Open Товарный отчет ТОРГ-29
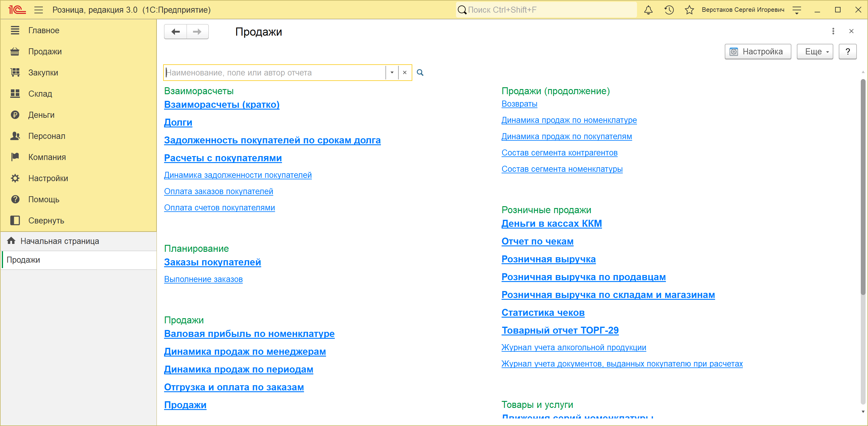 pyautogui.click(x=560, y=331)
